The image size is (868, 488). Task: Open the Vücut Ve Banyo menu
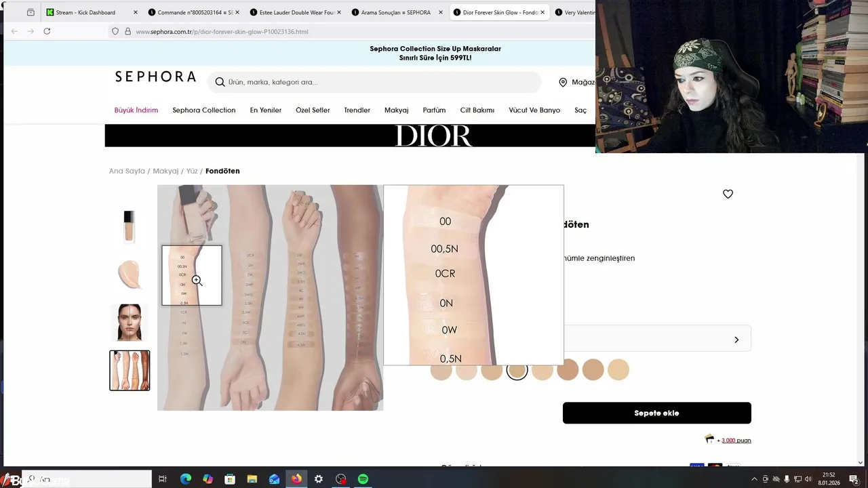coord(534,110)
